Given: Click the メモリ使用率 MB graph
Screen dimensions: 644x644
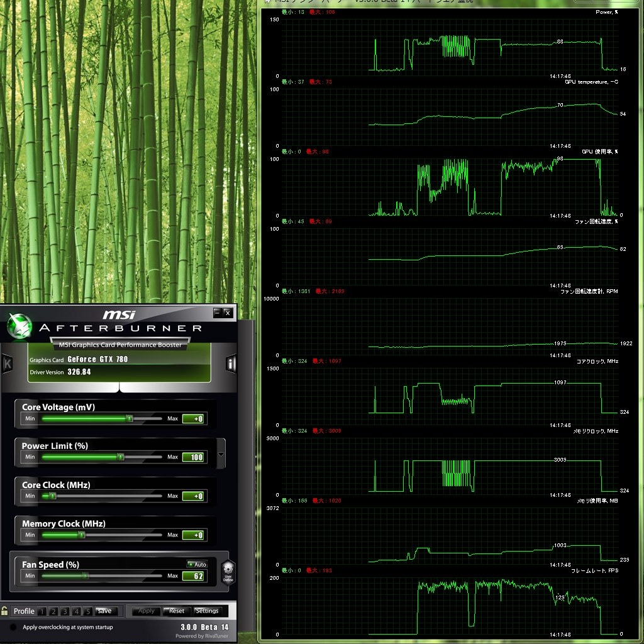Looking at the screenshot, I should click(450, 536).
